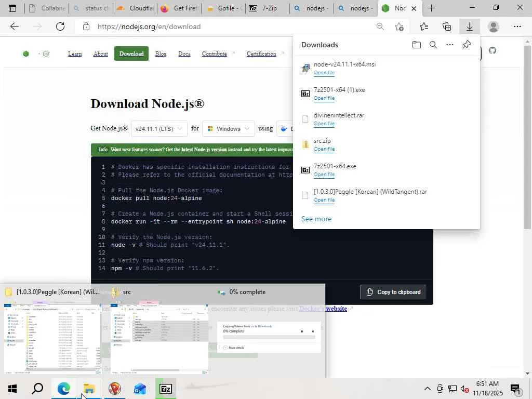Image resolution: width=532 pixels, height=399 pixels.
Task: Open the Contribute navigation link
Action: point(215,54)
